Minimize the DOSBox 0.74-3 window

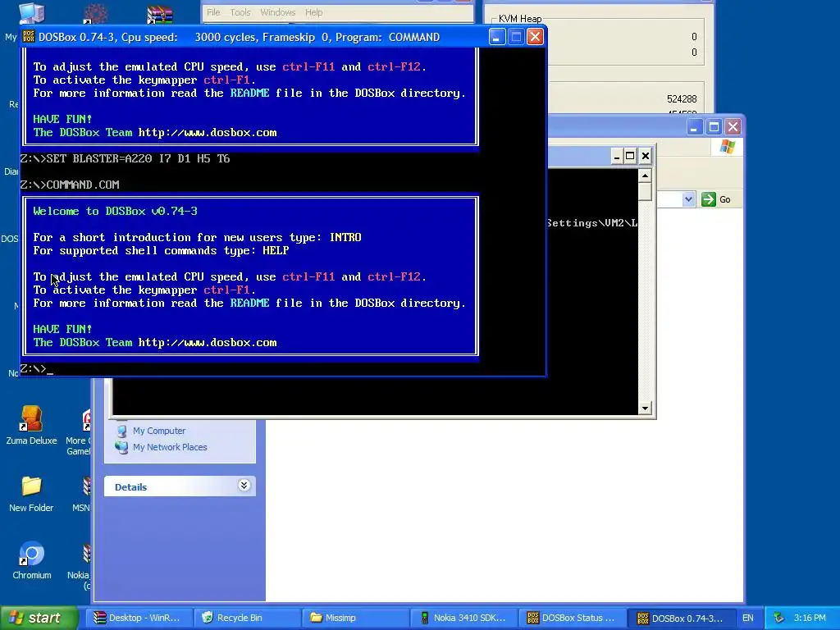coord(496,37)
